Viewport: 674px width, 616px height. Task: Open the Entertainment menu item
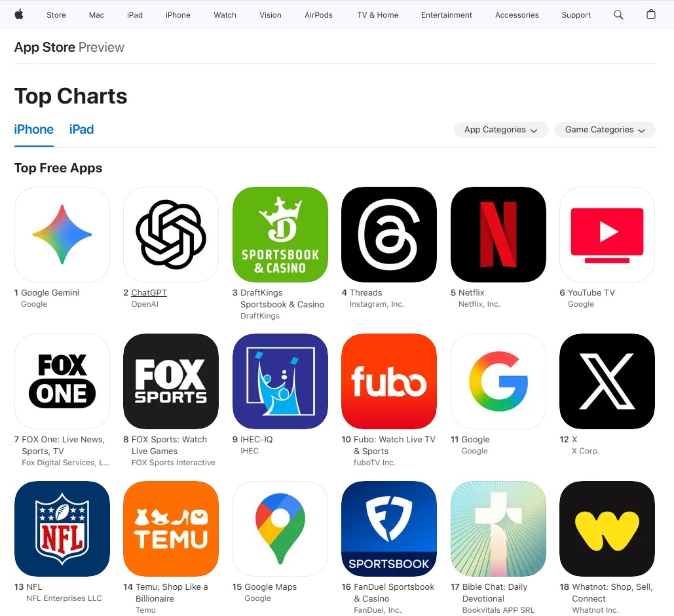(446, 14)
